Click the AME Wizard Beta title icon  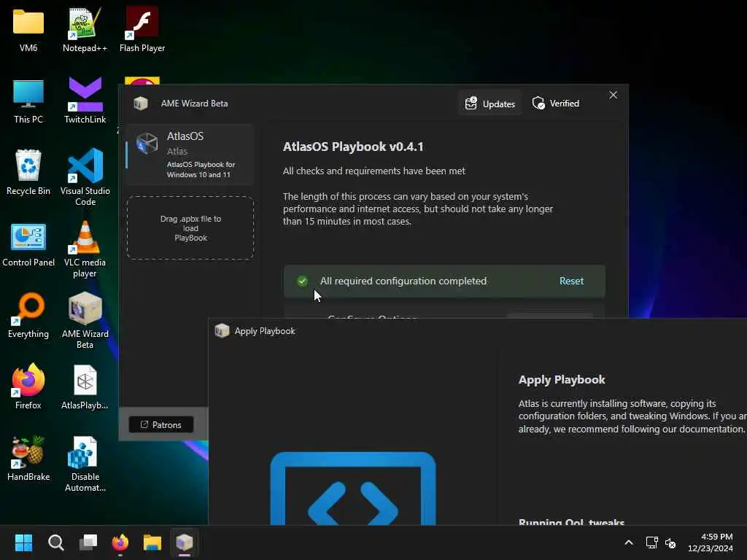[x=141, y=103]
